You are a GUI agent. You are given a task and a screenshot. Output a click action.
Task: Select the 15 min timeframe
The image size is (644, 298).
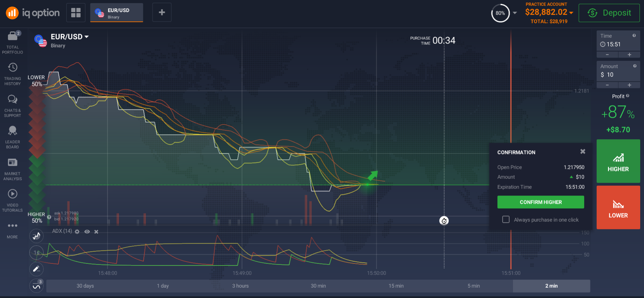click(x=396, y=286)
